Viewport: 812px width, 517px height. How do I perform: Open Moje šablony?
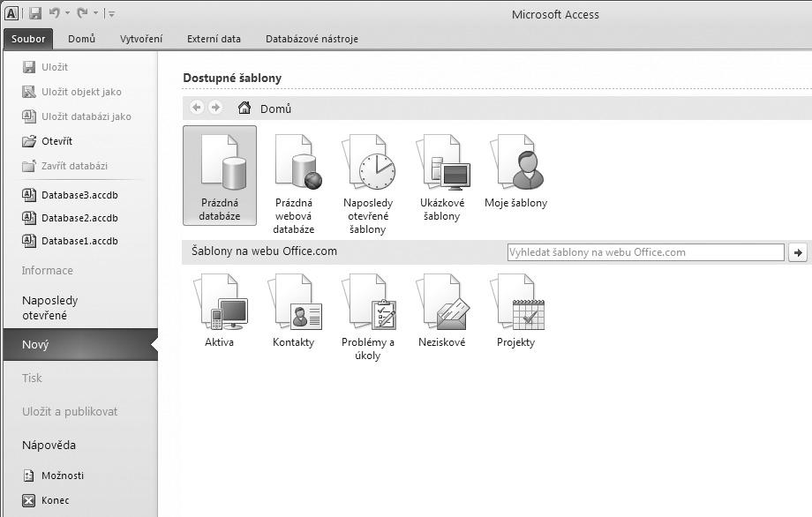pos(515,169)
